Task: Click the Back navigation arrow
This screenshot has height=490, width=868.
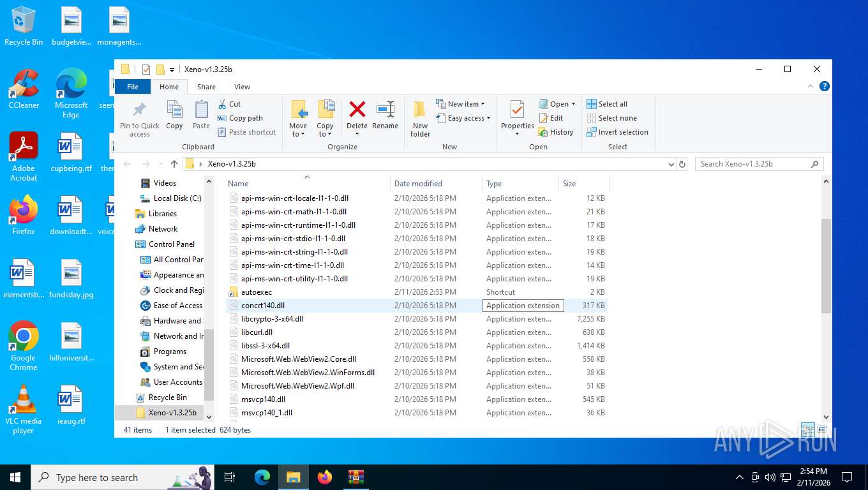Action: point(127,164)
